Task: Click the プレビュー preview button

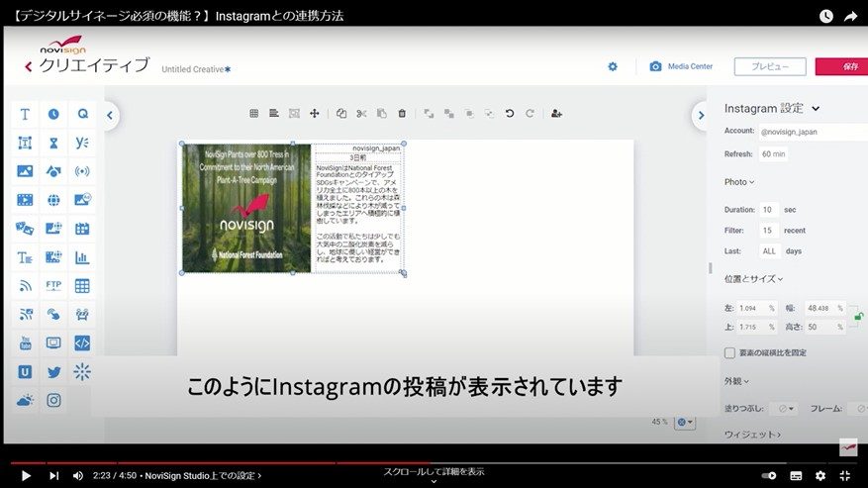Action: pyautogui.click(x=770, y=66)
